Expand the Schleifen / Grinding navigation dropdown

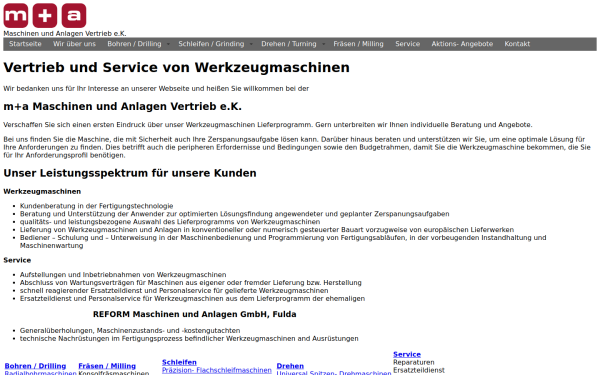tap(211, 44)
